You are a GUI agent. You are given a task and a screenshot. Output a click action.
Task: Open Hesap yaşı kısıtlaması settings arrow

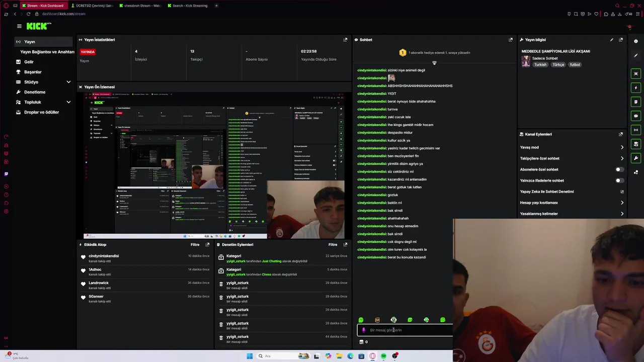622,203
